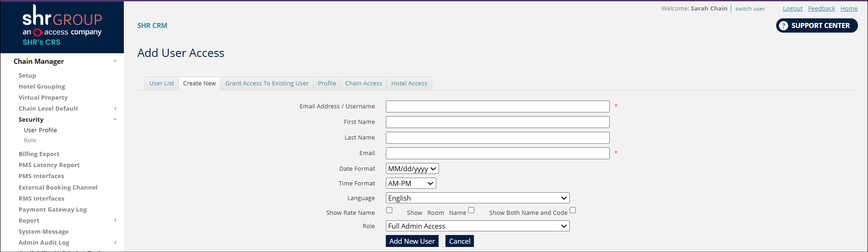Open the Hotel Access tab
868x252 pixels.
point(409,83)
